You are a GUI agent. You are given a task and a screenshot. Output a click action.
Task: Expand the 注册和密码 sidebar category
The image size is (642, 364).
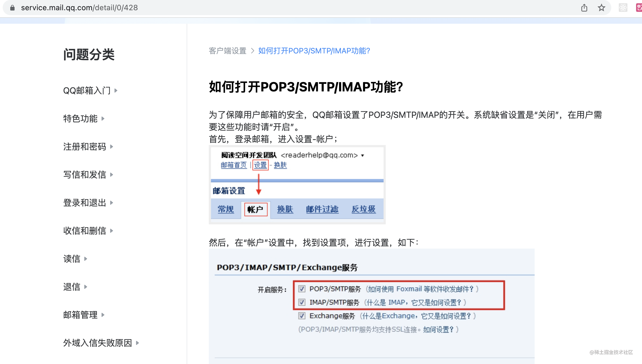click(x=88, y=147)
